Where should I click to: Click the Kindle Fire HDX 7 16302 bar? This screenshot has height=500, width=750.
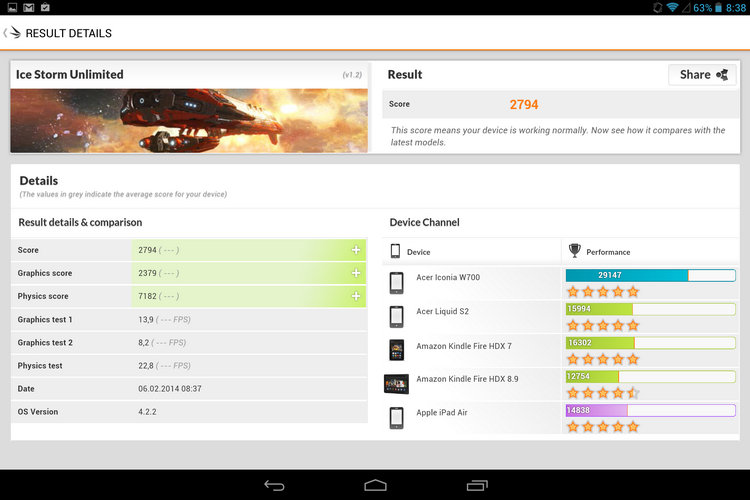651,343
